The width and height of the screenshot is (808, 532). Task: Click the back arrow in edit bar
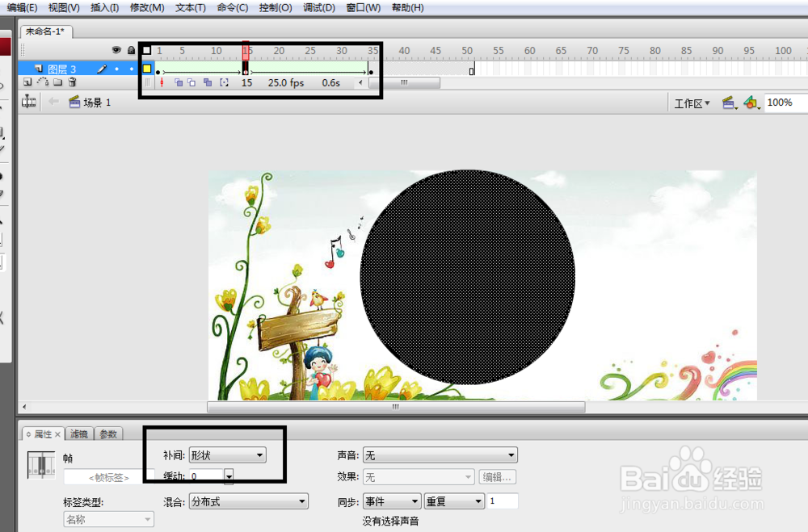(x=53, y=102)
